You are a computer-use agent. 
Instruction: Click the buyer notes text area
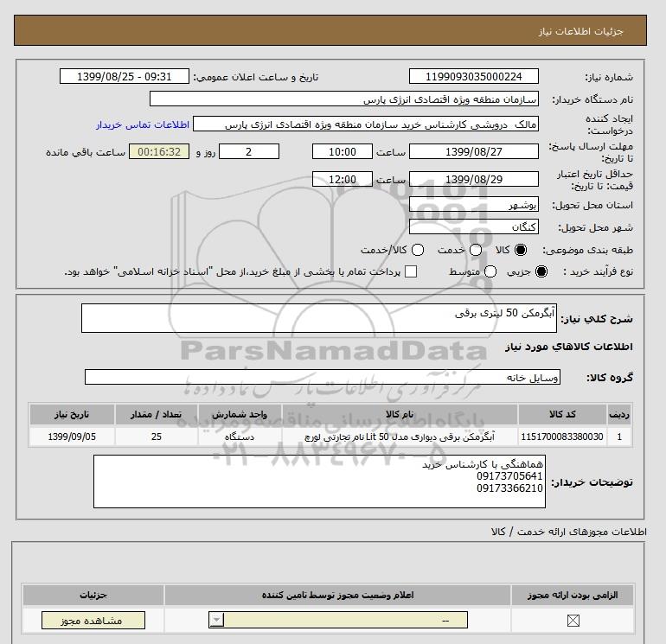coord(319,481)
